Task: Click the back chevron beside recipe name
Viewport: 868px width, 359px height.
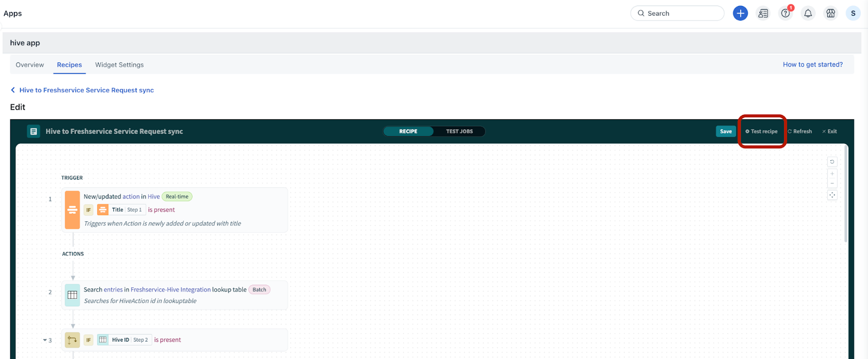Action: tap(13, 90)
